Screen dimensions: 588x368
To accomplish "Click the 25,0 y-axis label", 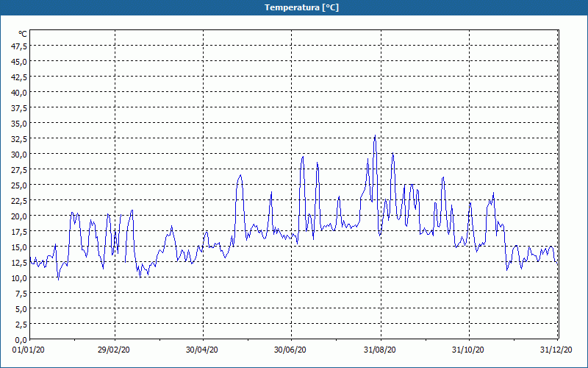I will coord(20,185).
